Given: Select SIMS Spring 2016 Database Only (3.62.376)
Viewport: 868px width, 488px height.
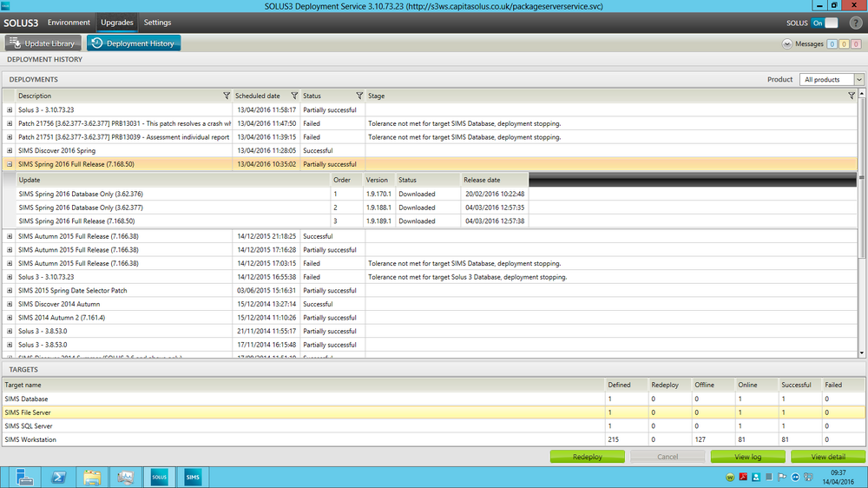Looking at the screenshot, I should 272,195.
